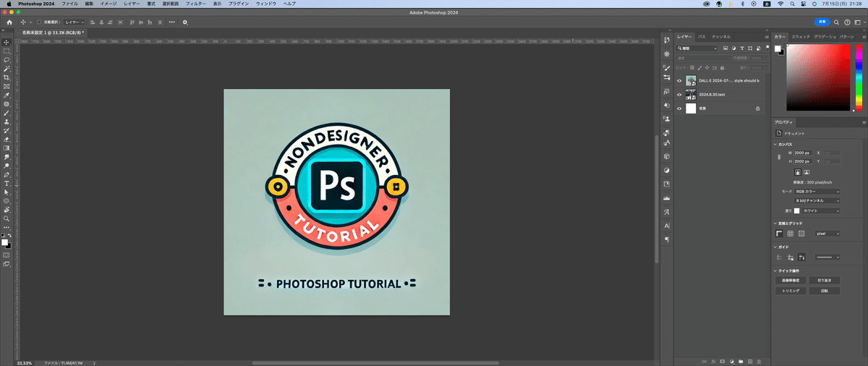Screen dimensions: 868x366
Task: Select the Frame tool
Action: pos(7,86)
